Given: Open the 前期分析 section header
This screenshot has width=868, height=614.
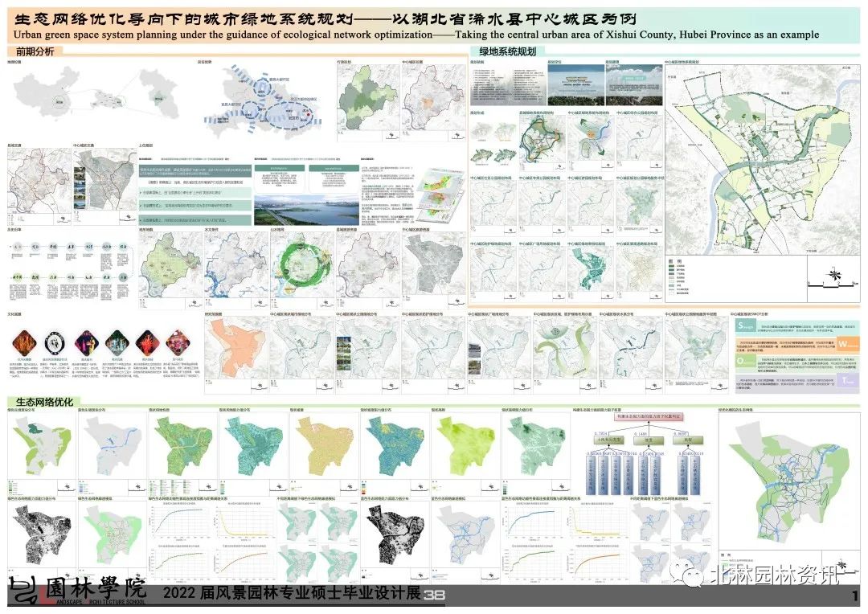Looking at the screenshot, I should click(x=34, y=51).
